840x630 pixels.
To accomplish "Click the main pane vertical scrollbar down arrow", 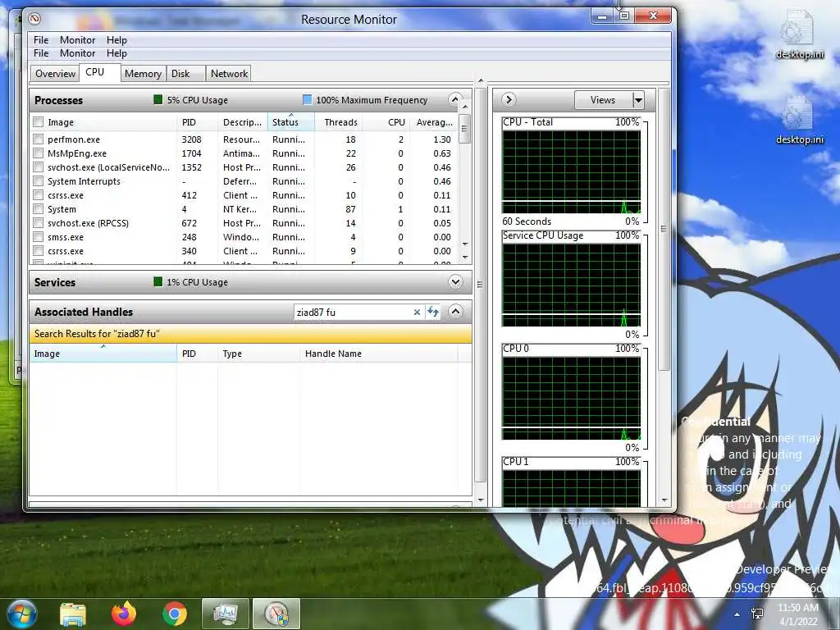I will (481, 500).
